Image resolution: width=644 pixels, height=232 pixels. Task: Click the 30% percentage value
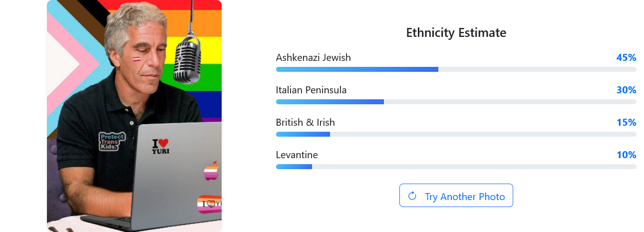click(626, 90)
